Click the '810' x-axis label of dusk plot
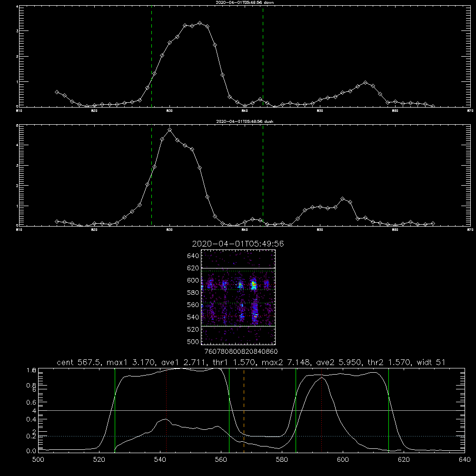The width and height of the screenshot is (476, 476). point(19,230)
